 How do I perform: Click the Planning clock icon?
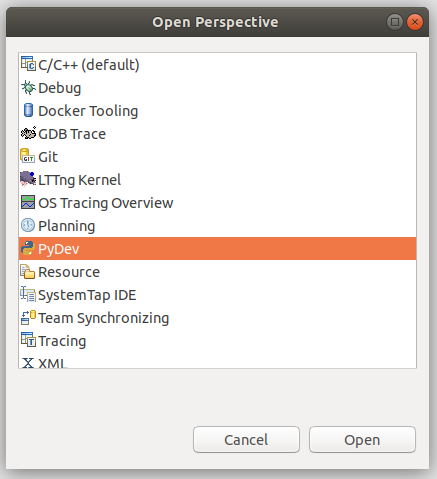coord(28,225)
